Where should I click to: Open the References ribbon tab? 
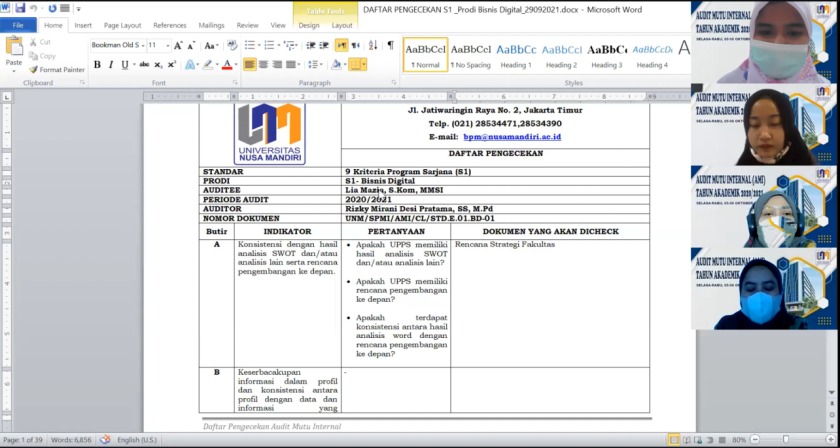click(169, 25)
